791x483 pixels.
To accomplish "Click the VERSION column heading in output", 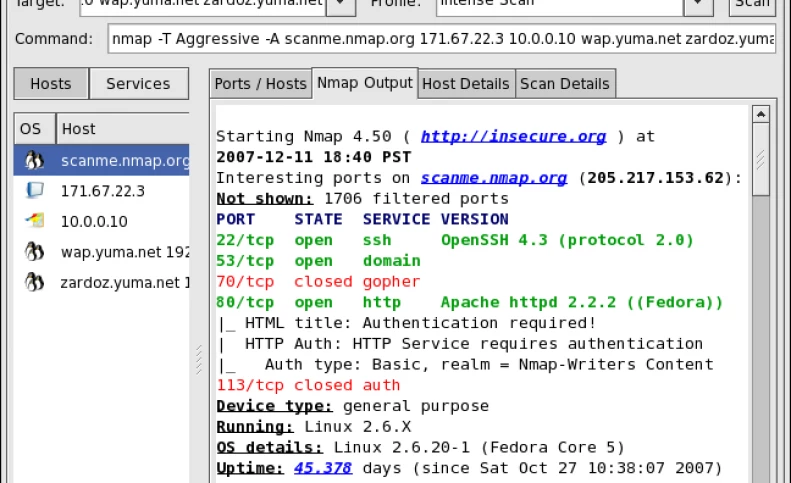I will click(475, 219).
